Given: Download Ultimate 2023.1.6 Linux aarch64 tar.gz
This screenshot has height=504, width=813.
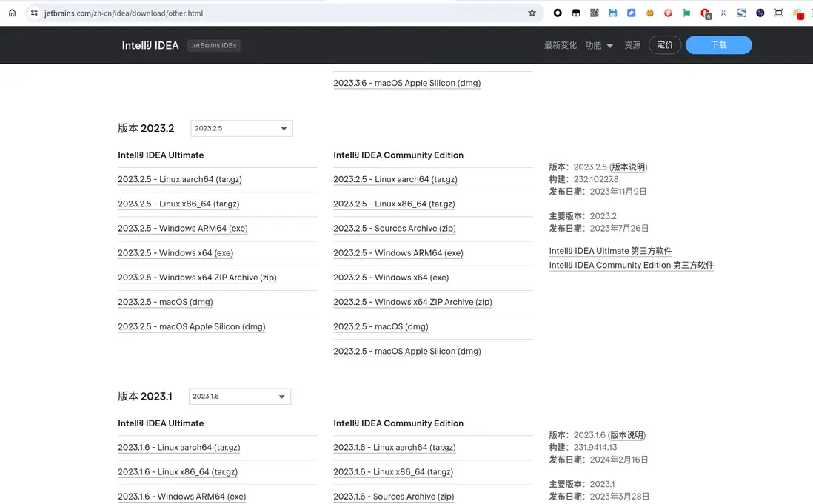Looking at the screenshot, I should point(179,448).
